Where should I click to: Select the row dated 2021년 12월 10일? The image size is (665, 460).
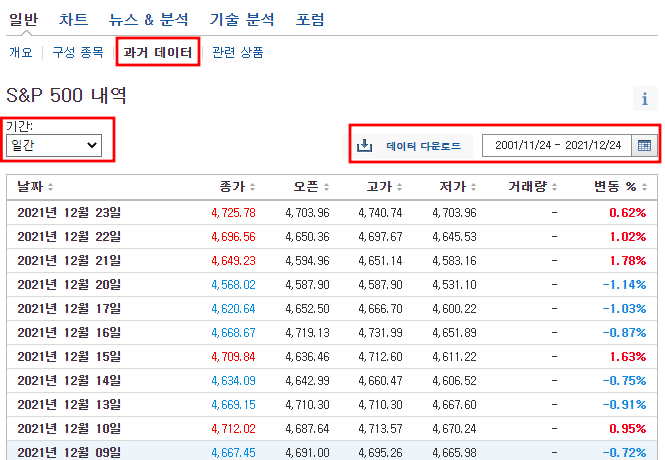point(332,429)
